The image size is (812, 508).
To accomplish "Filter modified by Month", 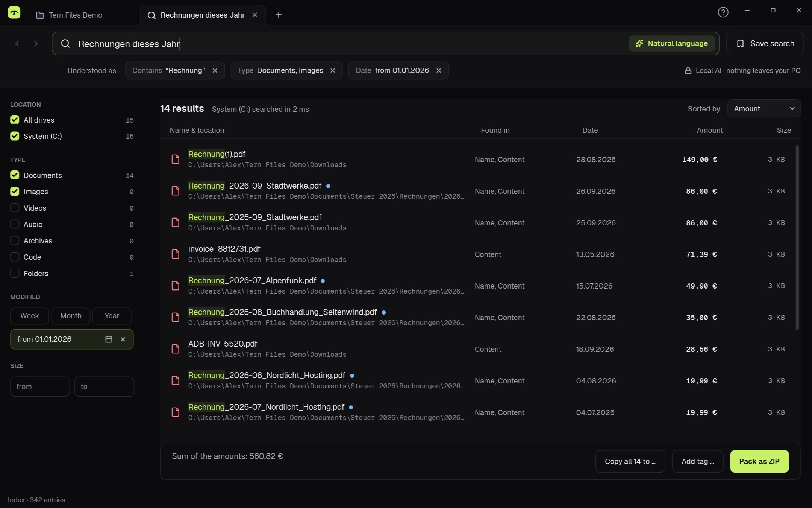I will [x=71, y=316].
